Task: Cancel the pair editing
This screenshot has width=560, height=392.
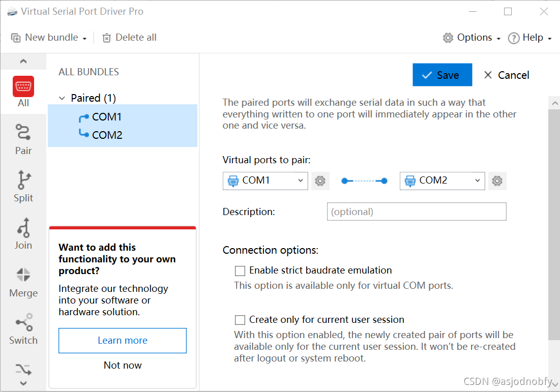Action: point(507,75)
